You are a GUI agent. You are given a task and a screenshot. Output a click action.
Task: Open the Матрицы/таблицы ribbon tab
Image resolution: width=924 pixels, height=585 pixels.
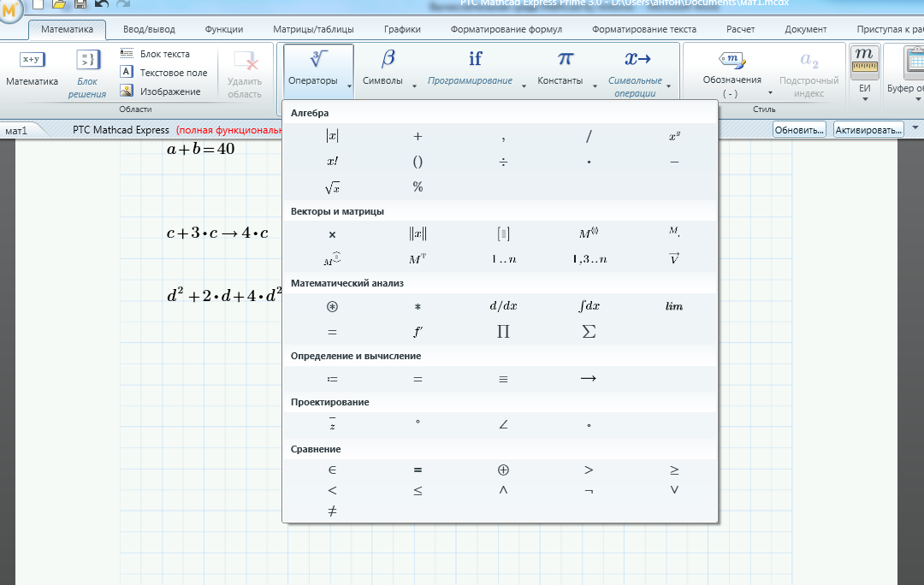313,29
